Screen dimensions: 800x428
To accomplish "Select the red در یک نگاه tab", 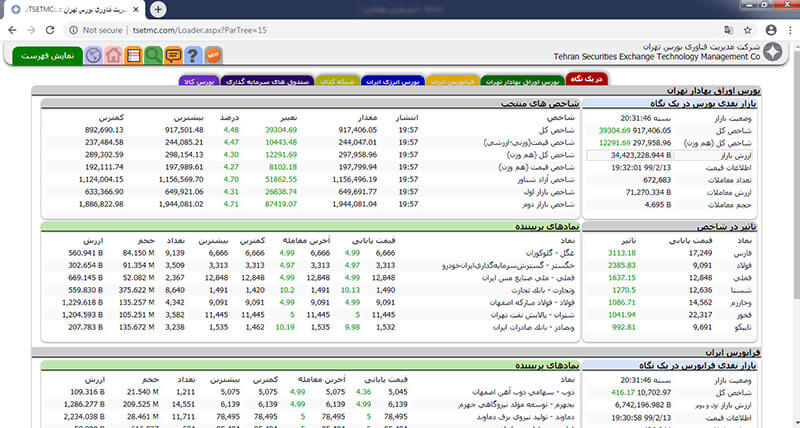I will 587,79.
